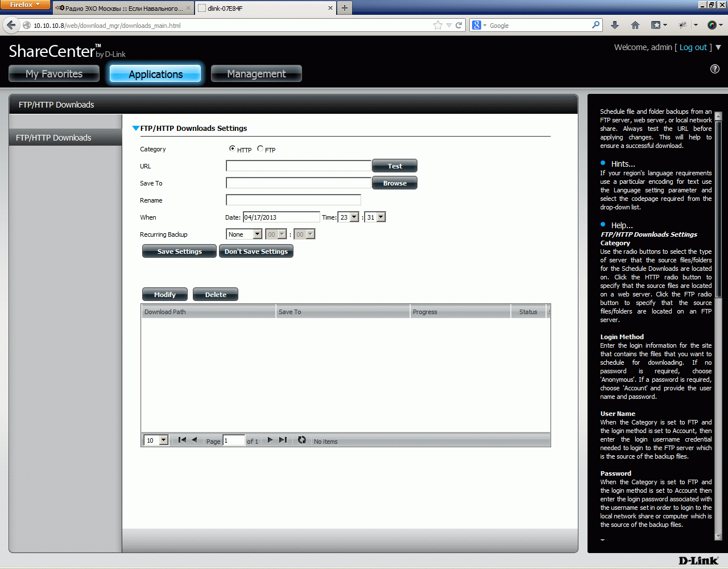Screen dimensions: 728x569
Task: Click the Date field showing 04/17/2013
Action: pos(282,217)
